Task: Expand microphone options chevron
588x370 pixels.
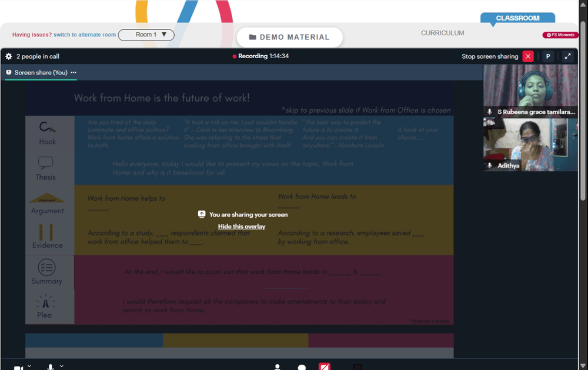Action: pos(62,366)
